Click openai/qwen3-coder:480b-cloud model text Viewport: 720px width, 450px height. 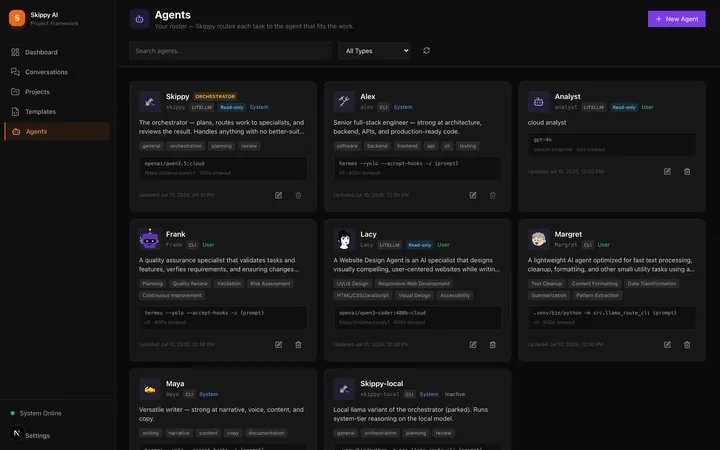pos(382,313)
